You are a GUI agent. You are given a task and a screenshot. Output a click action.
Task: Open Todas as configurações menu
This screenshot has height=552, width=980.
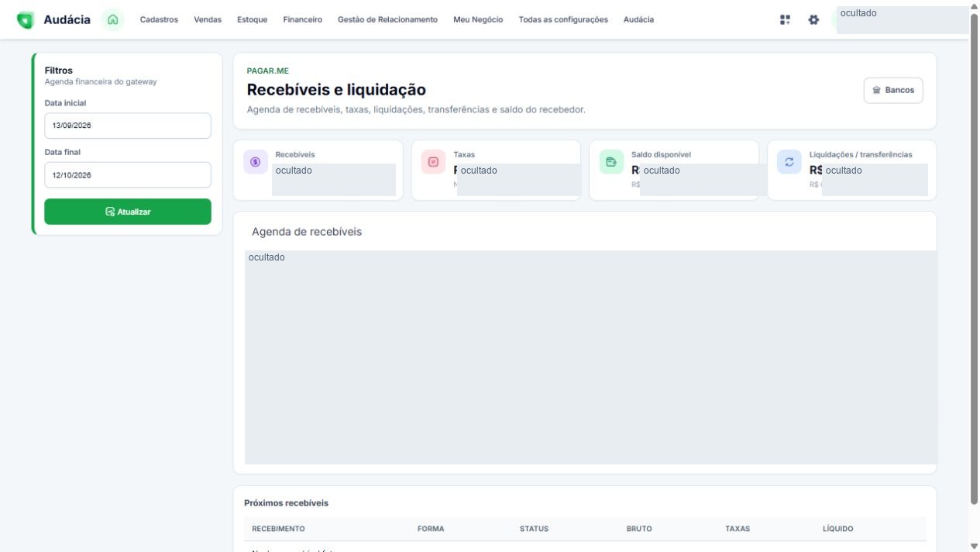coord(563,19)
